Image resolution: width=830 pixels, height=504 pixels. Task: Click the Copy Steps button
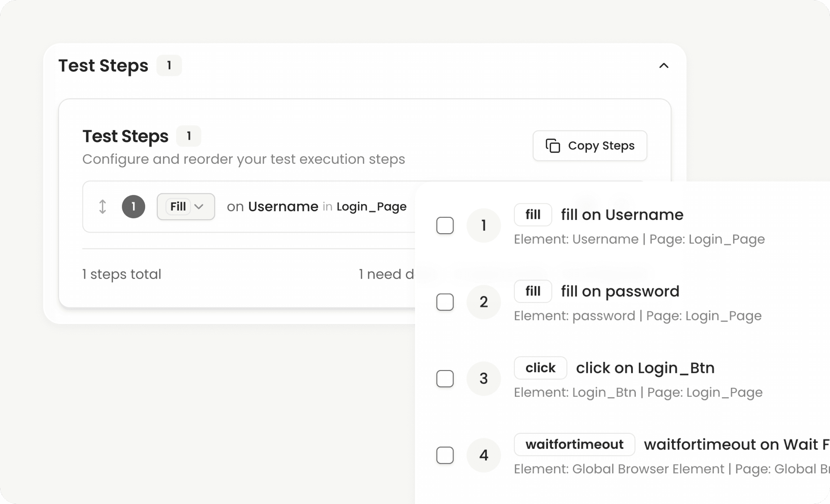pyautogui.click(x=589, y=145)
